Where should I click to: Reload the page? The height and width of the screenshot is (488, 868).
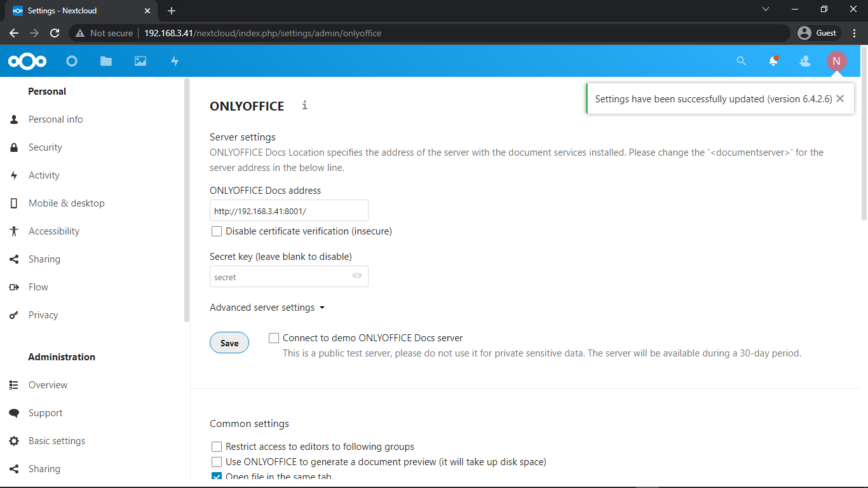[x=55, y=33]
